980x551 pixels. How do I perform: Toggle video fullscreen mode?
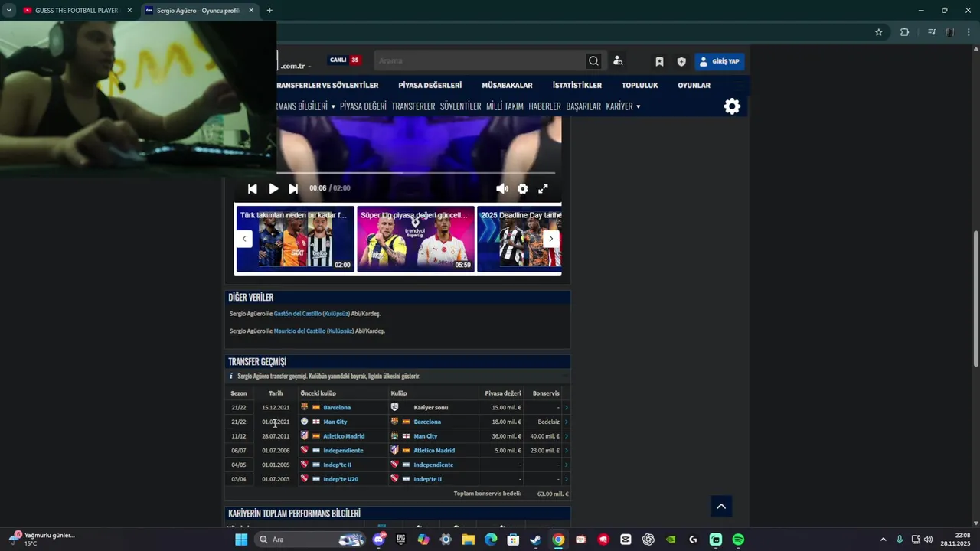(543, 189)
